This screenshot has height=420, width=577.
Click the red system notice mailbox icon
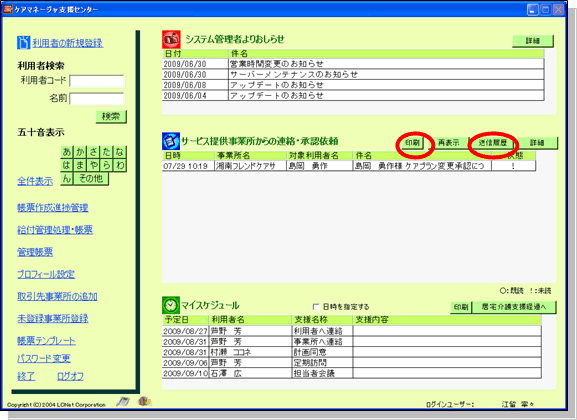171,39
